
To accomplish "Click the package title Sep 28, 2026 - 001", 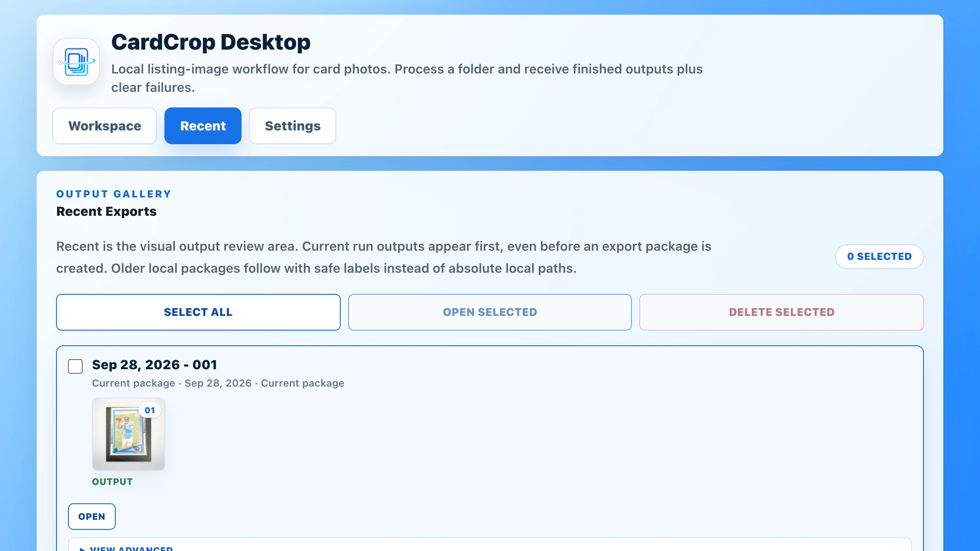I will (x=154, y=365).
